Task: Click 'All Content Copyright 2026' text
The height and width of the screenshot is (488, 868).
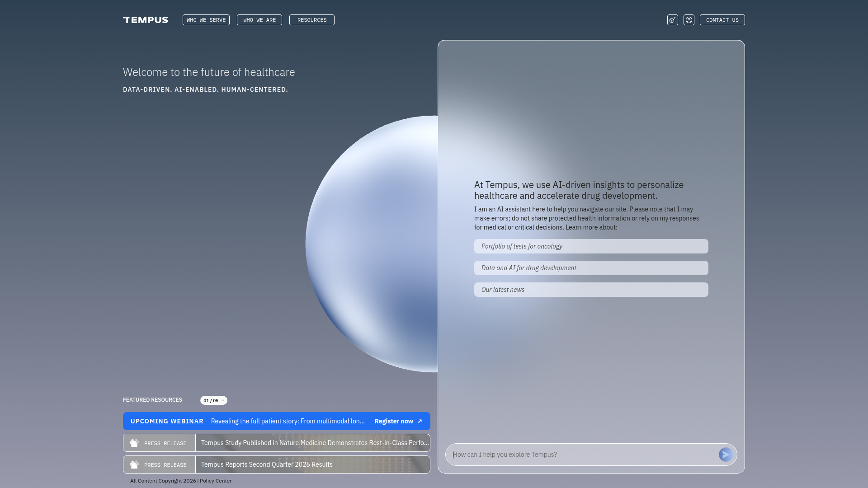Action: pyautogui.click(x=163, y=481)
